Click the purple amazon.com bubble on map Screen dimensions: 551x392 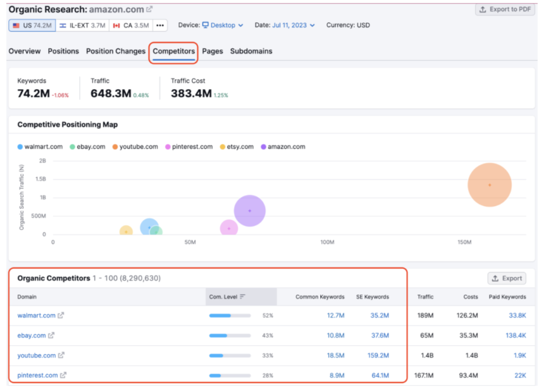pos(249,211)
